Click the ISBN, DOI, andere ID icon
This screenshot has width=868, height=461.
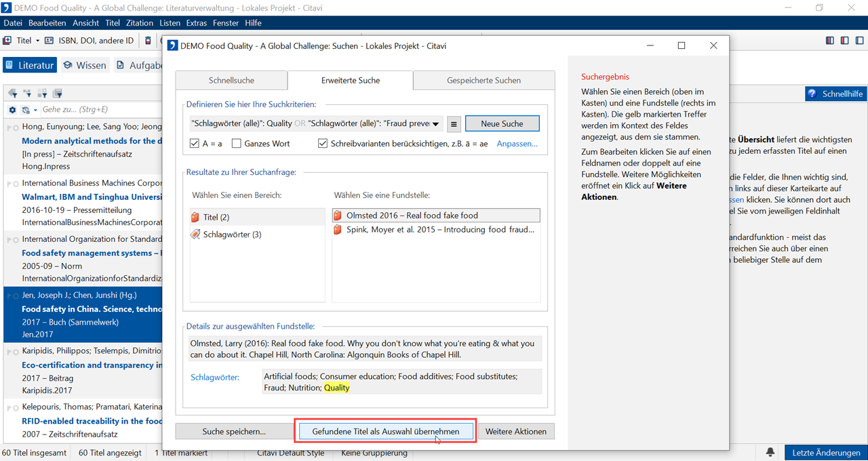pos(50,41)
